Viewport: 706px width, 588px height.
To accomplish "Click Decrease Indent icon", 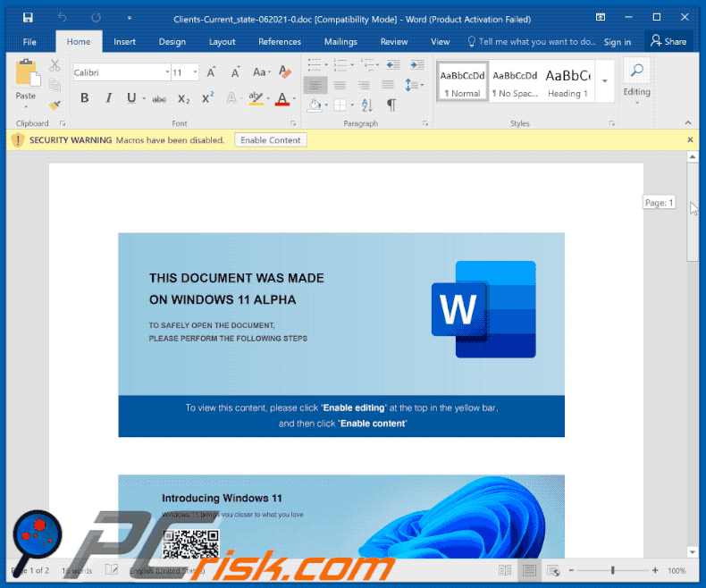I will click(x=393, y=65).
